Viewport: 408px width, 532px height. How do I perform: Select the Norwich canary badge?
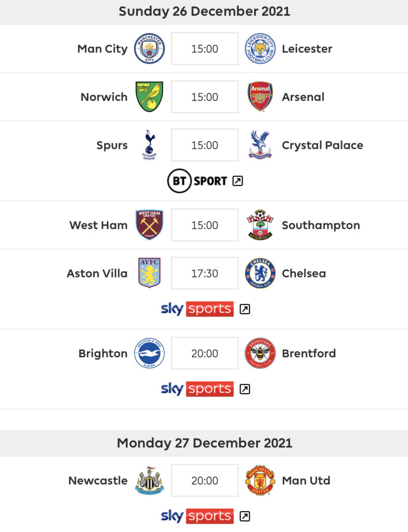[149, 97]
